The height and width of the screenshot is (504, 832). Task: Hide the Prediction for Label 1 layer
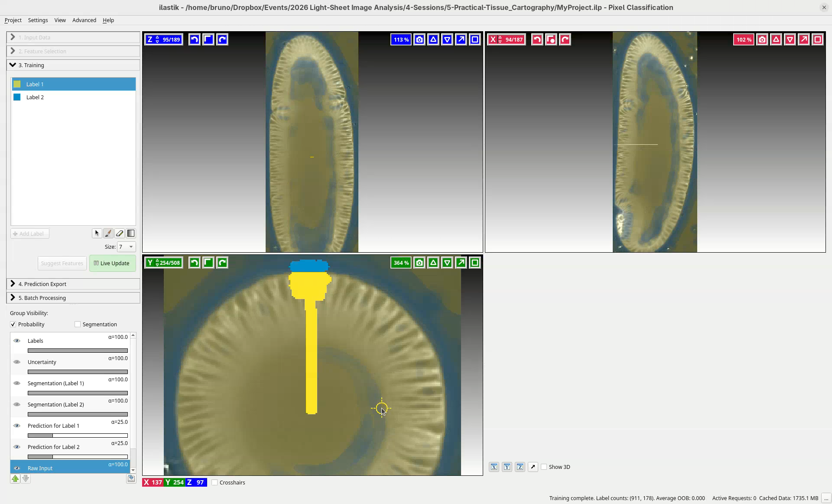click(x=17, y=426)
